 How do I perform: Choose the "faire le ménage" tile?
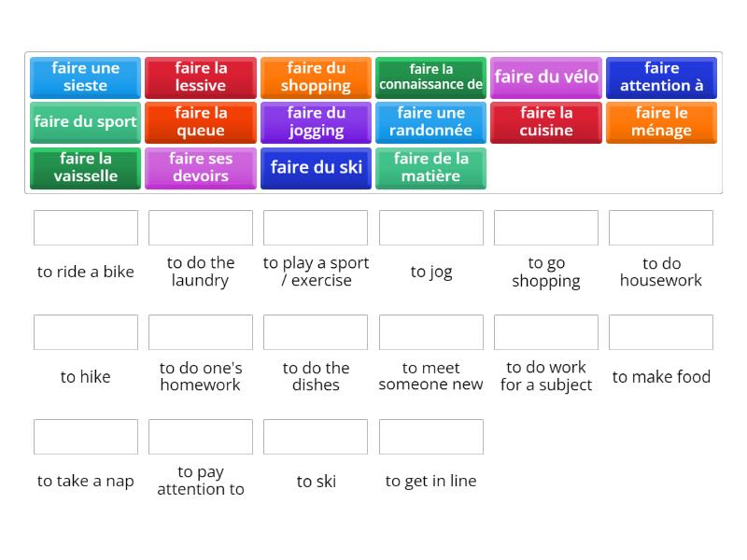pos(661,122)
